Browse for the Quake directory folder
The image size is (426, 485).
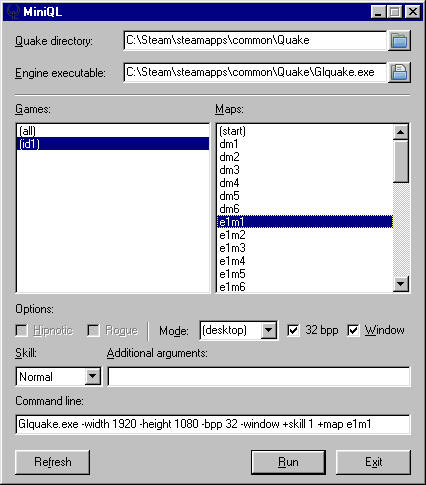399,41
